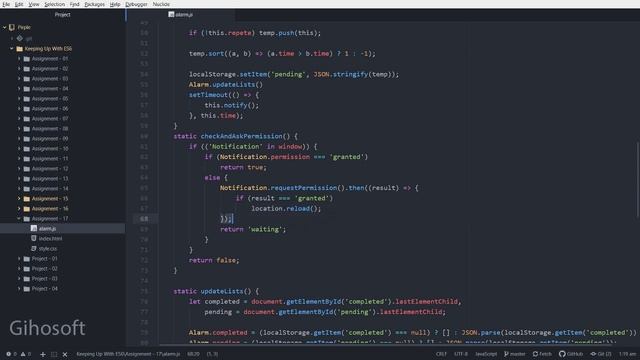Click the JS icon on alarm.js tab
This screenshot has width=640, height=360.
pyautogui.click(x=171, y=15)
